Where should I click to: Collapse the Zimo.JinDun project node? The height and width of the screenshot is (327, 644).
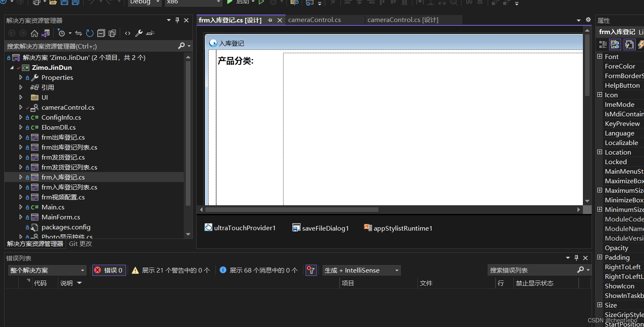[12, 67]
